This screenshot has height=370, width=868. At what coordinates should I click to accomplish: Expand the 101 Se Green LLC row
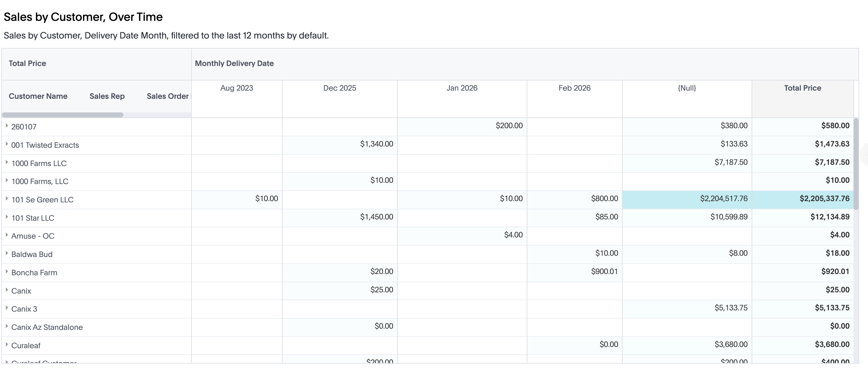click(7, 199)
